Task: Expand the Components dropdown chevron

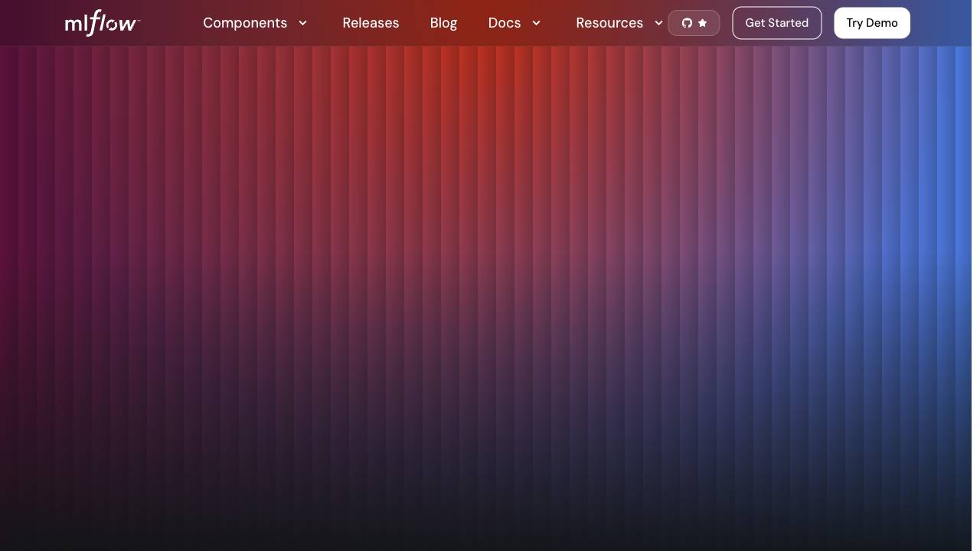Action: (302, 23)
